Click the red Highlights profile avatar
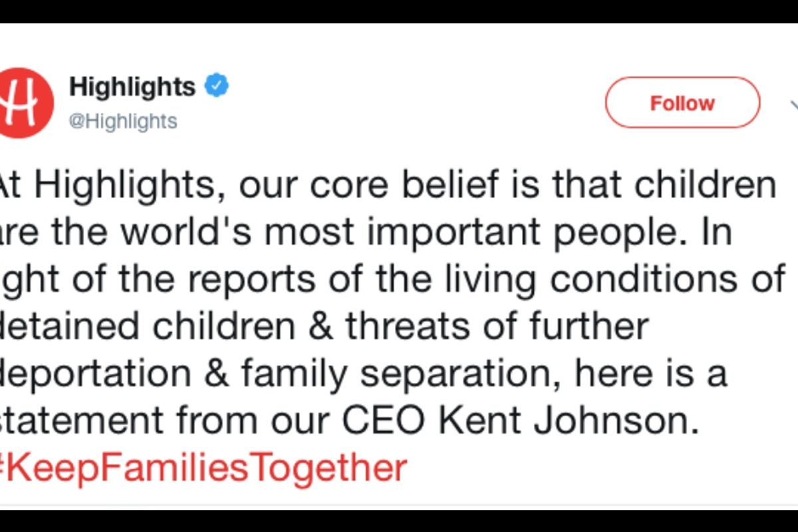Screen dimensions: 798x532 25,102
